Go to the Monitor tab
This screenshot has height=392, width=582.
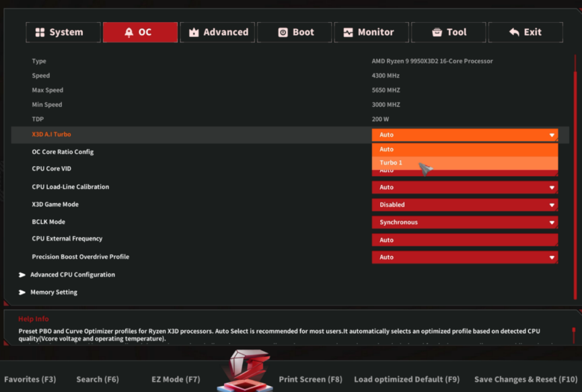click(x=371, y=32)
